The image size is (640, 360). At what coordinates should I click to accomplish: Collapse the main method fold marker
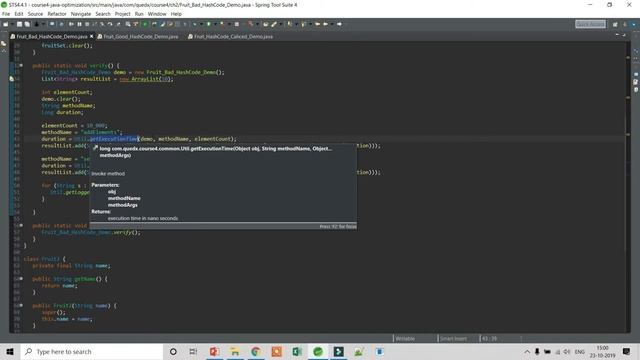(21, 225)
